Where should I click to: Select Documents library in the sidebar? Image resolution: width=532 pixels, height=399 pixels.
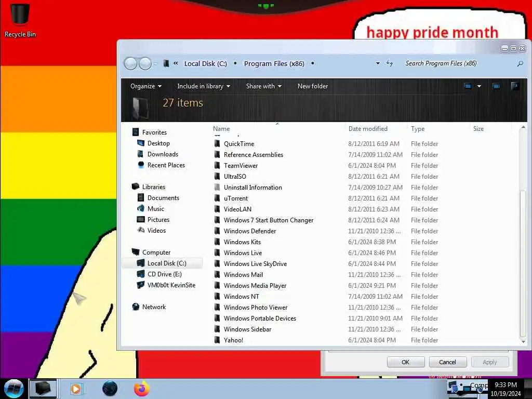pyautogui.click(x=163, y=197)
